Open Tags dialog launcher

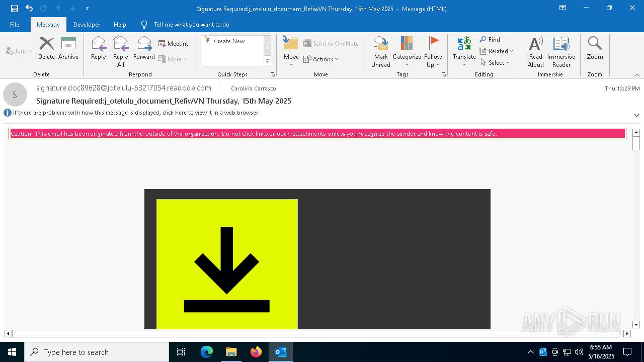(444, 74)
